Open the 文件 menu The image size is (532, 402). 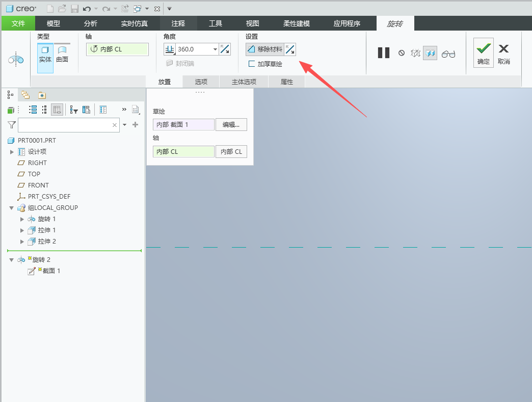point(18,23)
